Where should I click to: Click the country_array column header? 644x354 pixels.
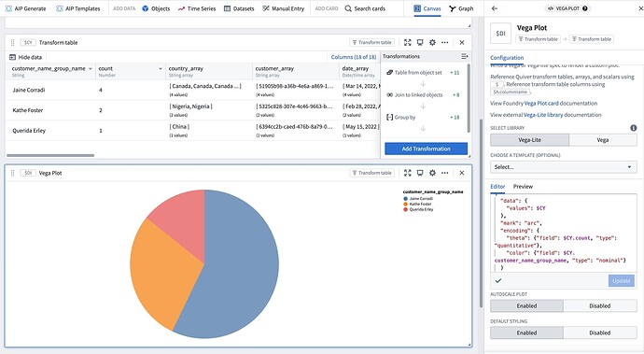coord(208,71)
